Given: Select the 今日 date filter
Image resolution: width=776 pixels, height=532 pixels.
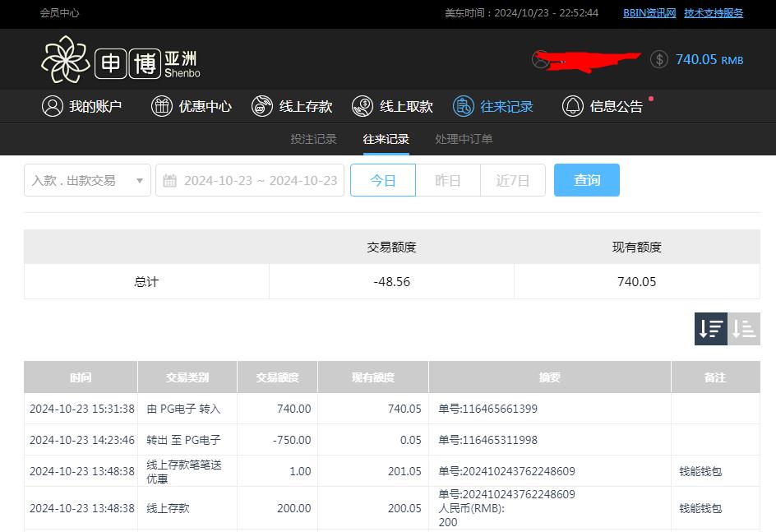Looking at the screenshot, I should [x=383, y=179].
